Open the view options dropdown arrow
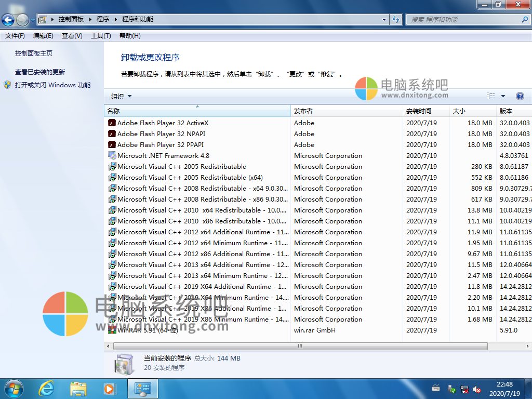 click(x=503, y=96)
